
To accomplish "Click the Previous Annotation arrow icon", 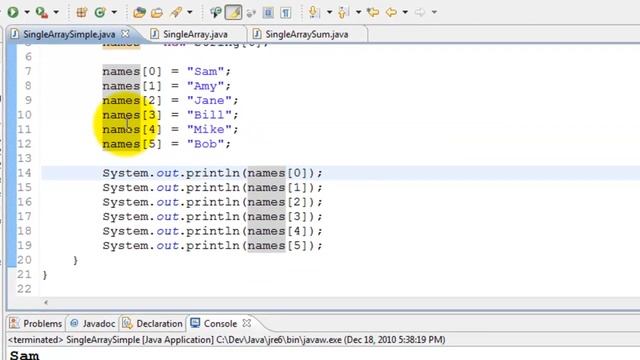I will (343, 12).
